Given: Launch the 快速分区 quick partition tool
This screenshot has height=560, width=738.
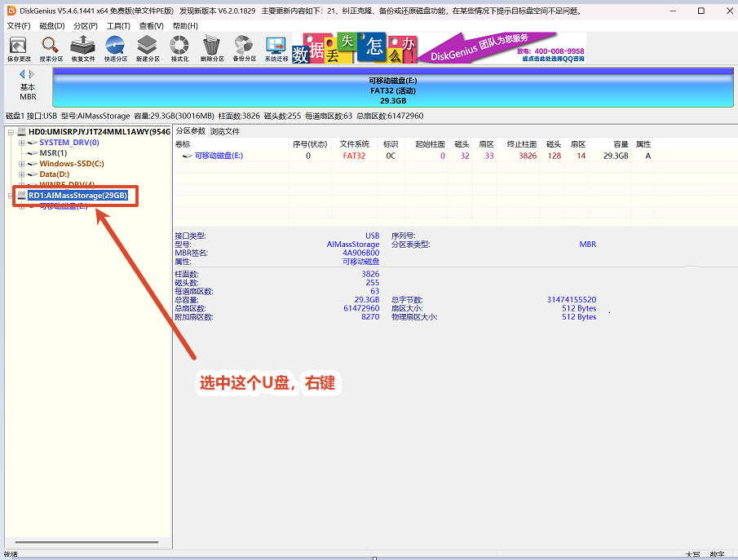Looking at the screenshot, I should 115,49.
